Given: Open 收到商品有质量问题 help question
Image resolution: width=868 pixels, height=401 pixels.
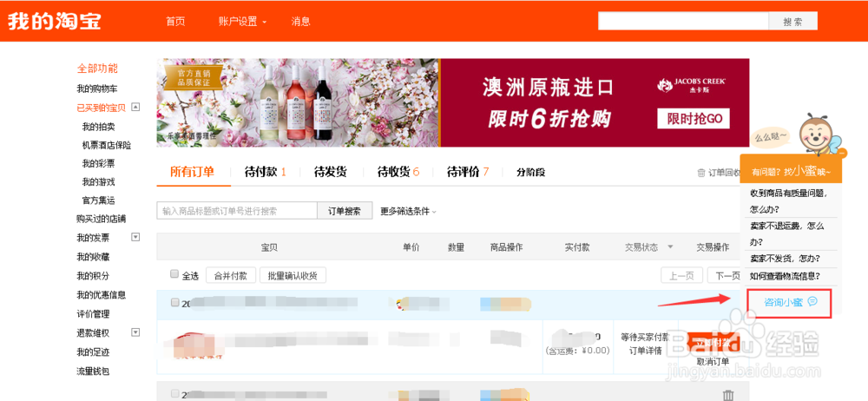Looking at the screenshot, I should (788, 201).
